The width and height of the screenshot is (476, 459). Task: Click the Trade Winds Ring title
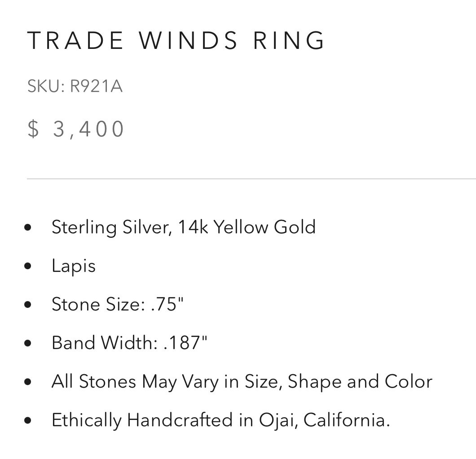(176, 40)
